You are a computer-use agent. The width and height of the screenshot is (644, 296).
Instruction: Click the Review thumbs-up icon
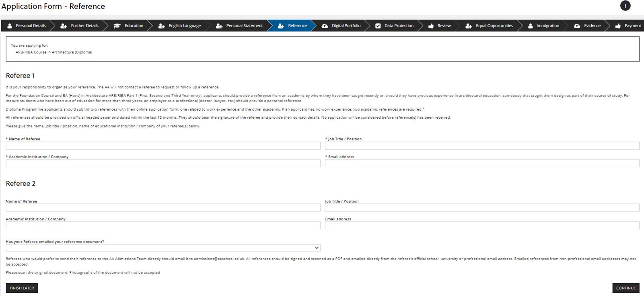pos(431,26)
